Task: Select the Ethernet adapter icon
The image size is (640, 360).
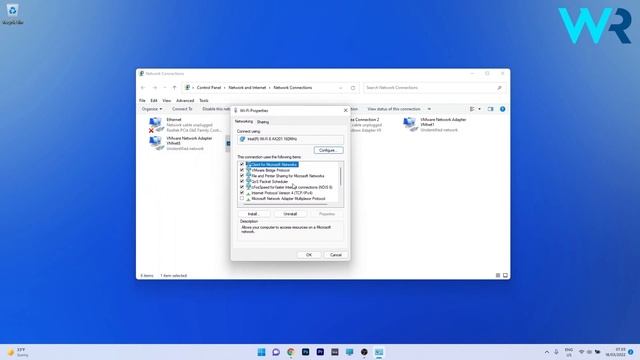Action: point(156,124)
